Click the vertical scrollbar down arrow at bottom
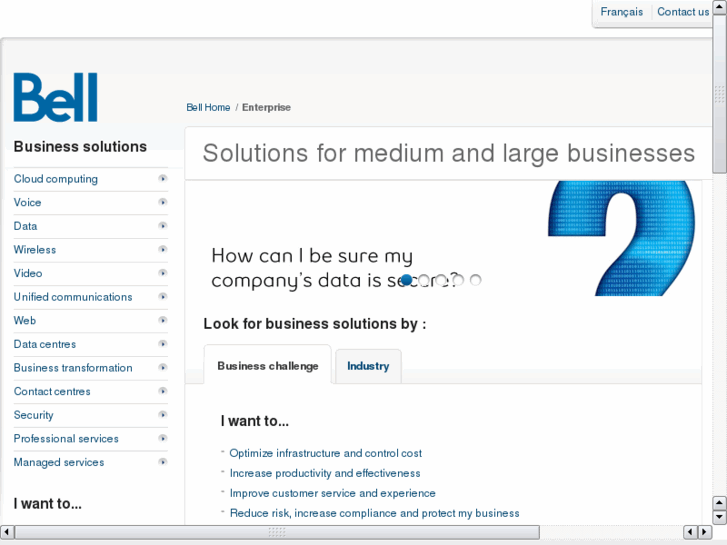 719,517
